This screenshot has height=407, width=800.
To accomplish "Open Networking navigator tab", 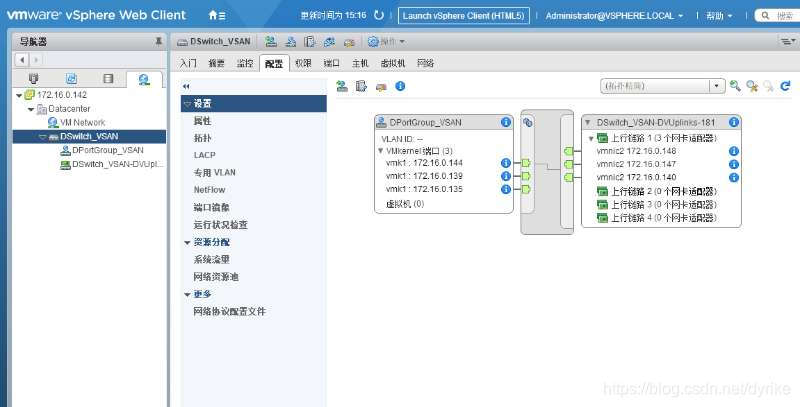I will coord(144,79).
